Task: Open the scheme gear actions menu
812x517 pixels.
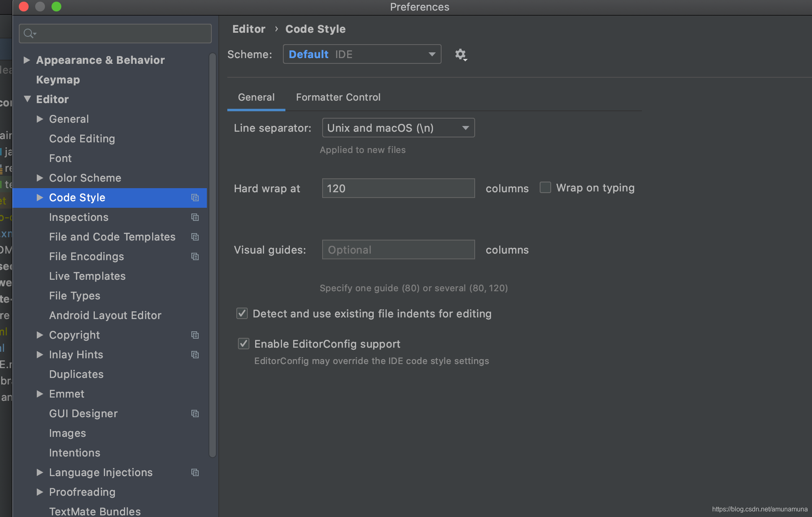Action: [461, 54]
